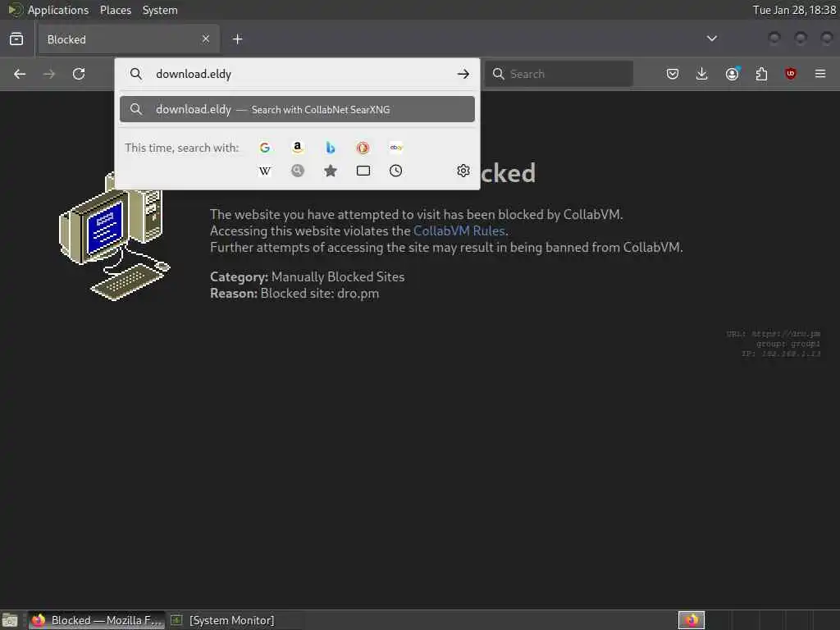The height and width of the screenshot is (630, 840).
Task: Search with DuckDuckGo icon
Action: click(x=363, y=148)
